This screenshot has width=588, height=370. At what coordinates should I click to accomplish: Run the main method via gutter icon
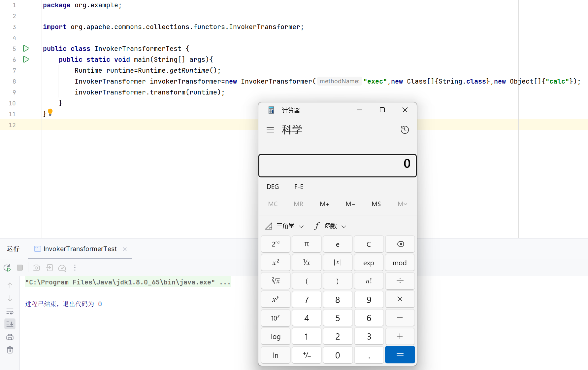tap(26, 59)
